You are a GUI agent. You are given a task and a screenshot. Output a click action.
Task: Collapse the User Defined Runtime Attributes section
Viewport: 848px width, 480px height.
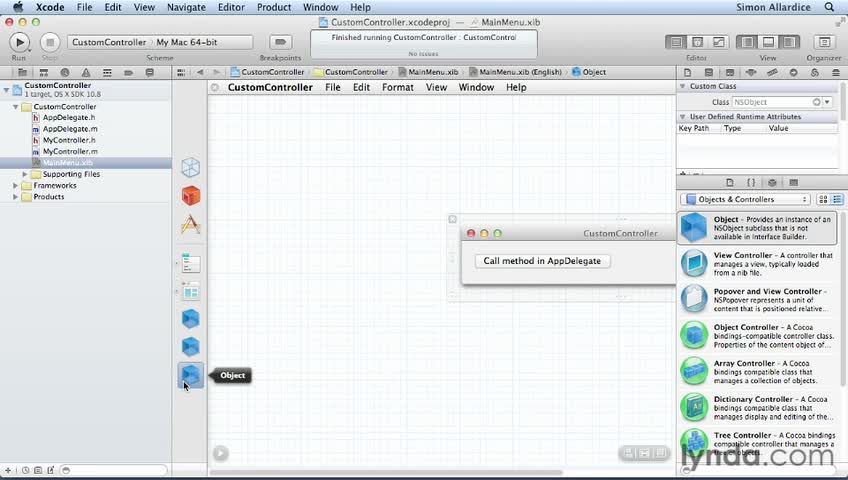pos(683,117)
